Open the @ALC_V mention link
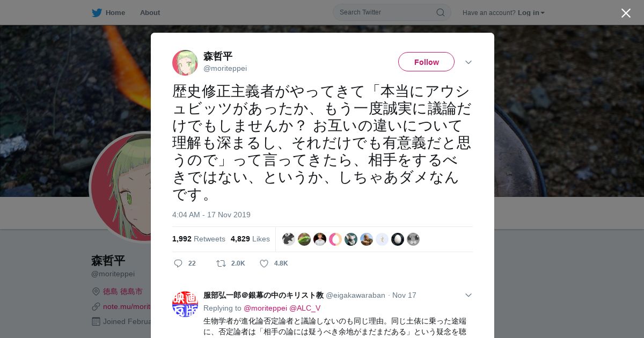644x338 pixels. pos(305,308)
